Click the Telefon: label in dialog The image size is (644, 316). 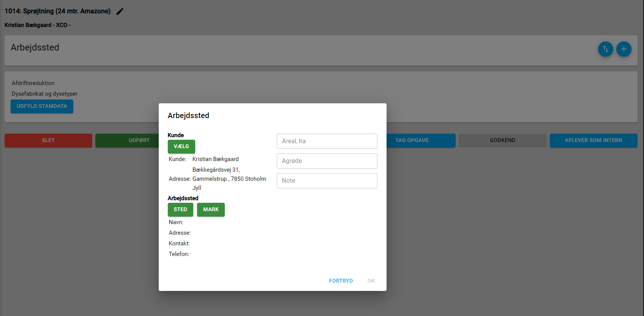(x=179, y=254)
